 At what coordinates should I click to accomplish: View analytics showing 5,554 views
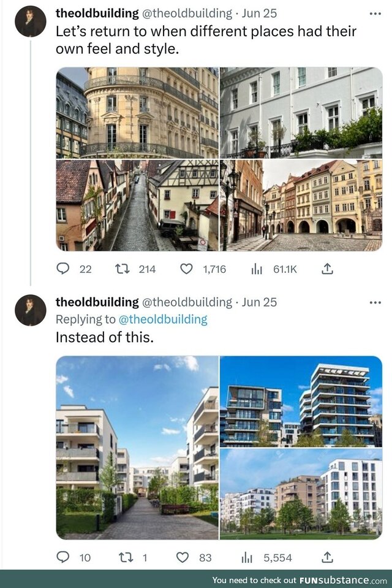pos(247,557)
